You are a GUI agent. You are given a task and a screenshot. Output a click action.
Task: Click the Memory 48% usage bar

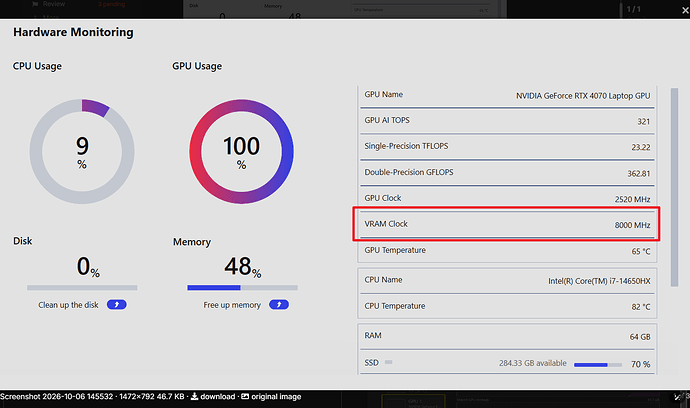242,287
